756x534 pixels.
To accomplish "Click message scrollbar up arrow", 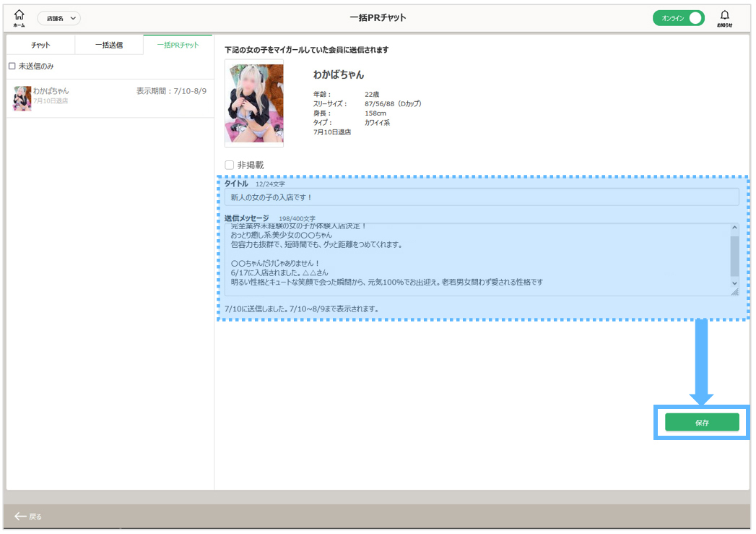I will coord(734,228).
